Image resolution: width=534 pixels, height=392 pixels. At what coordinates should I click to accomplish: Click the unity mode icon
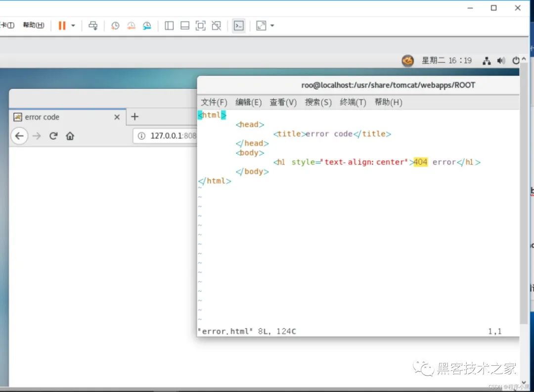tap(216, 26)
